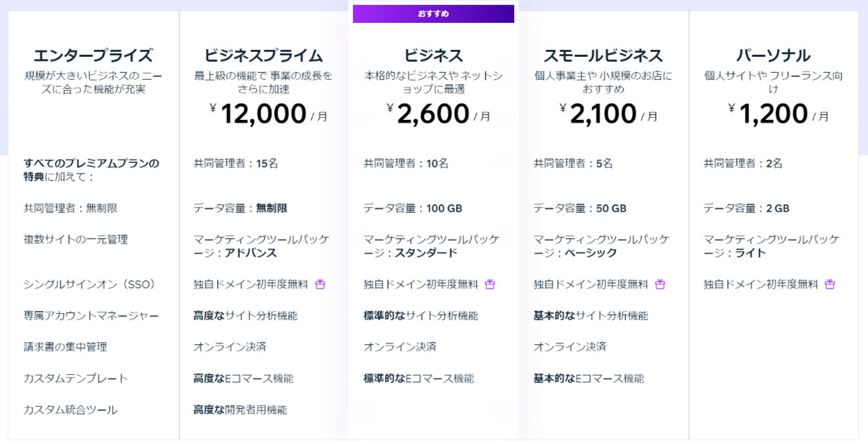
Task: Click the purple おすすめ recommended badge
Action: (433, 14)
